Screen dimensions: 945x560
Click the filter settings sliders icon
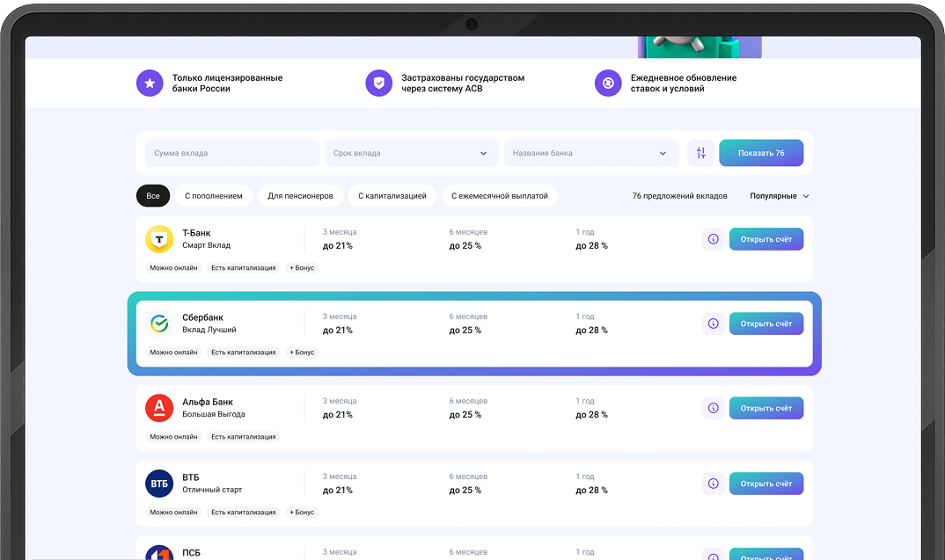[700, 153]
